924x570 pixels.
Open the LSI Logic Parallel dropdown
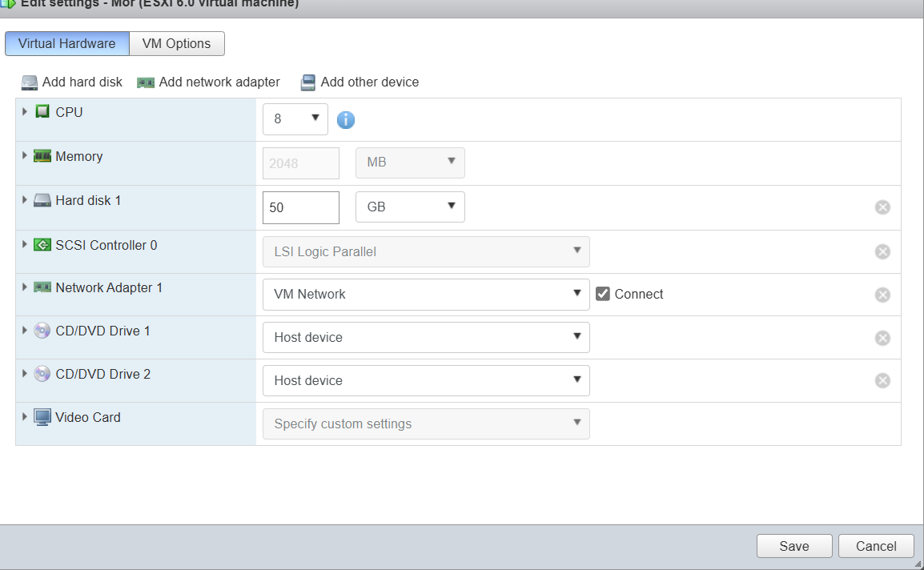tap(426, 251)
